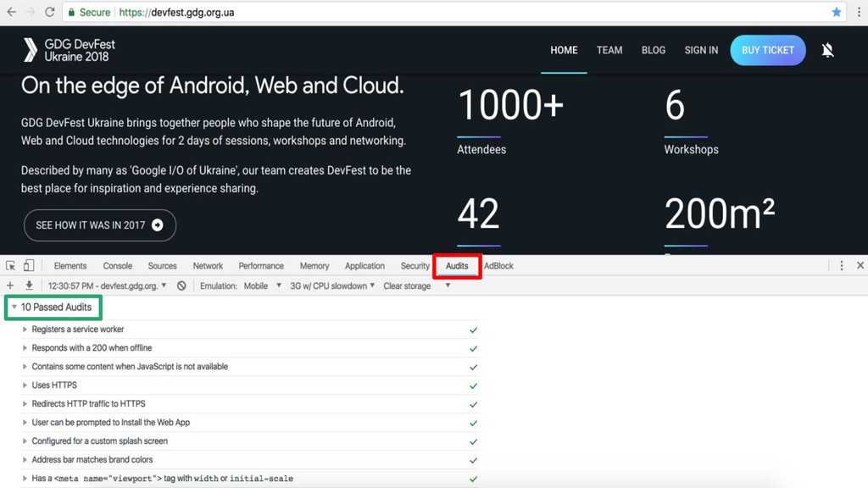Toggle notifications bell icon
Image resolution: width=868 pixels, height=488 pixels.
point(827,50)
